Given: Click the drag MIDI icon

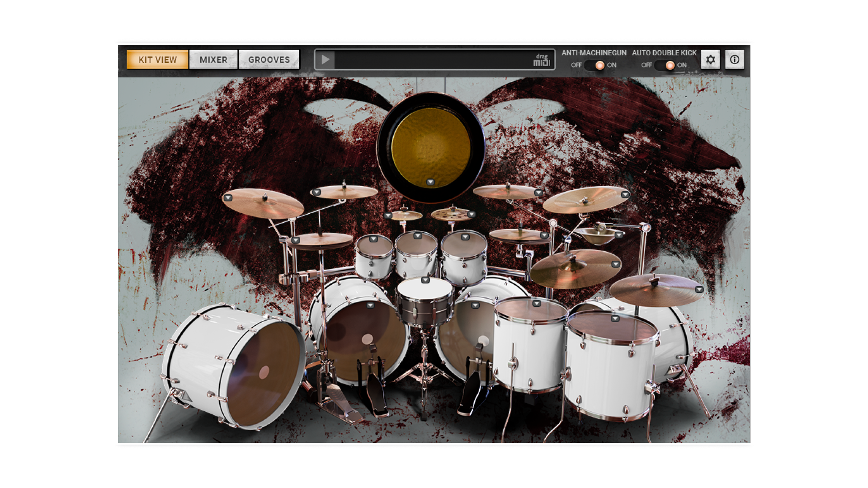Looking at the screenshot, I should pyautogui.click(x=541, y=60).
